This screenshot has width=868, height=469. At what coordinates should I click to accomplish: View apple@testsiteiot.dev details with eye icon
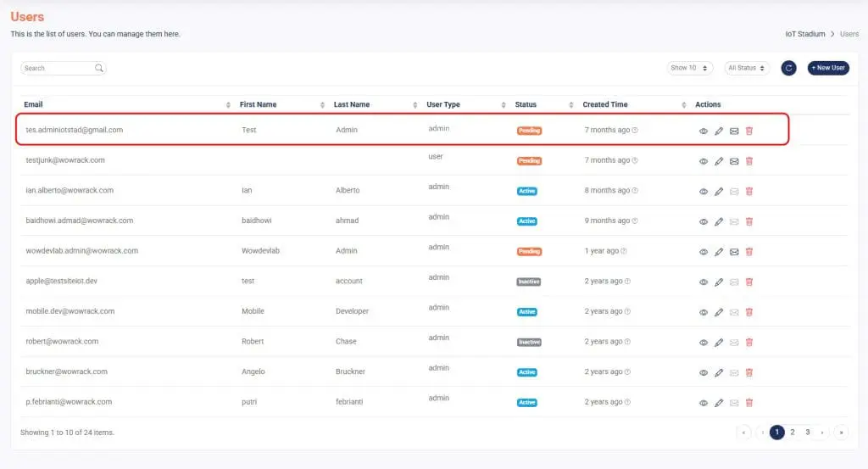[x=704, y=282]
